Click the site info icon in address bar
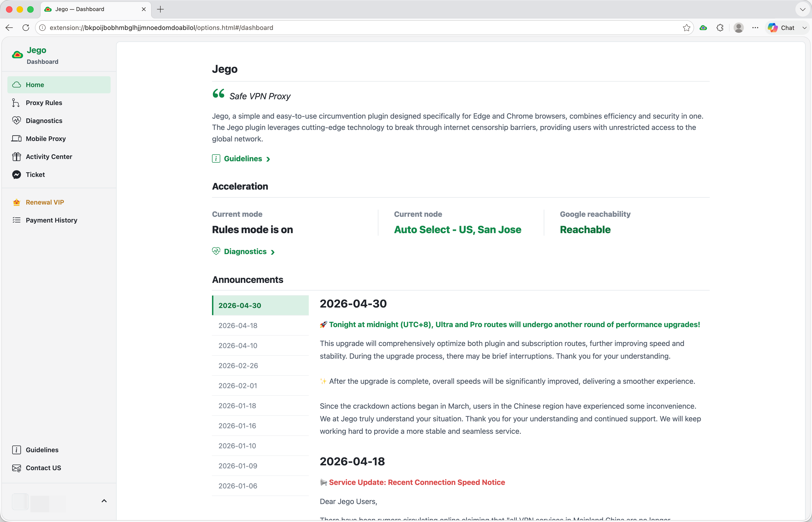 pos(43,28)
